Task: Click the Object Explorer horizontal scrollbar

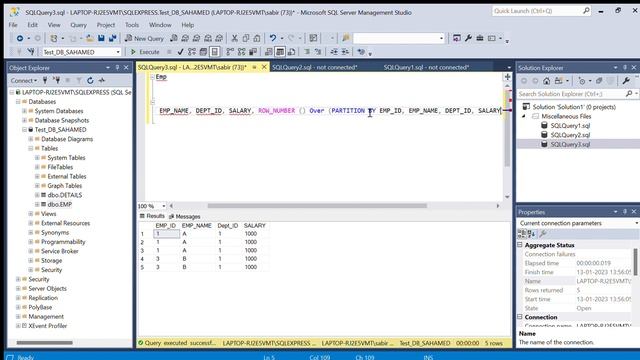Action: [44, 342]
